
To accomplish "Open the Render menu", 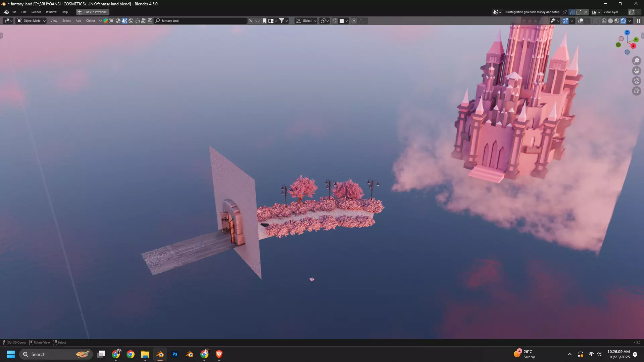I will click(x=36, y=12).
